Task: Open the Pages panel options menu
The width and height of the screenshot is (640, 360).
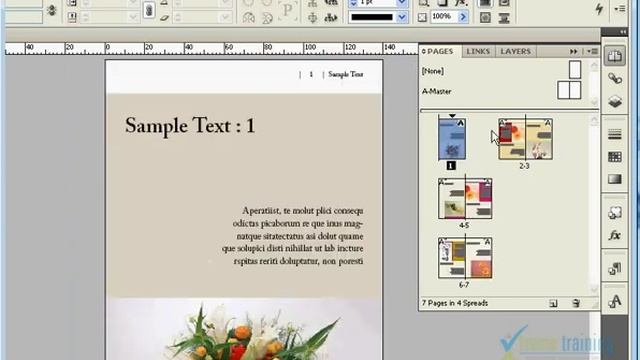Action: (x=592, y=51)
